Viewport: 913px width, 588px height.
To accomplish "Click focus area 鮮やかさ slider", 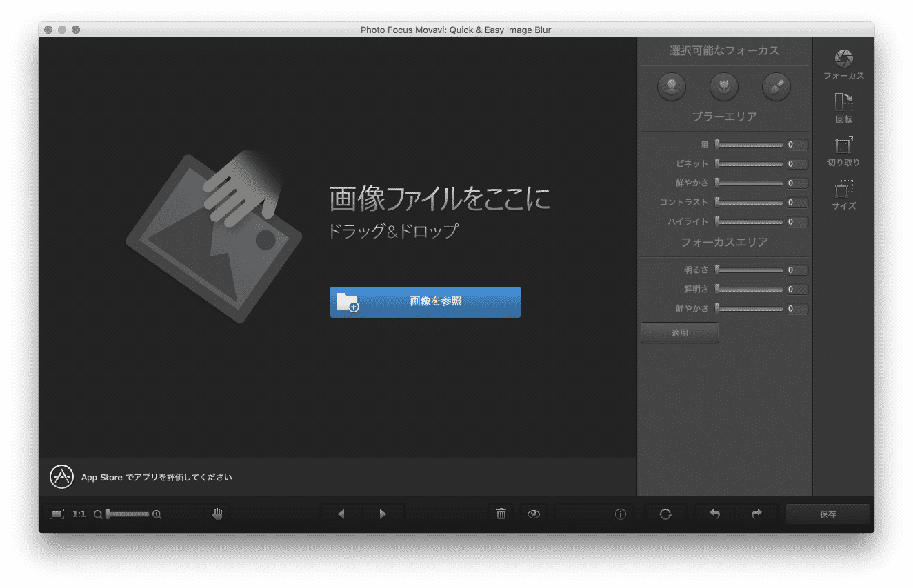I will (x=749, y=309).
